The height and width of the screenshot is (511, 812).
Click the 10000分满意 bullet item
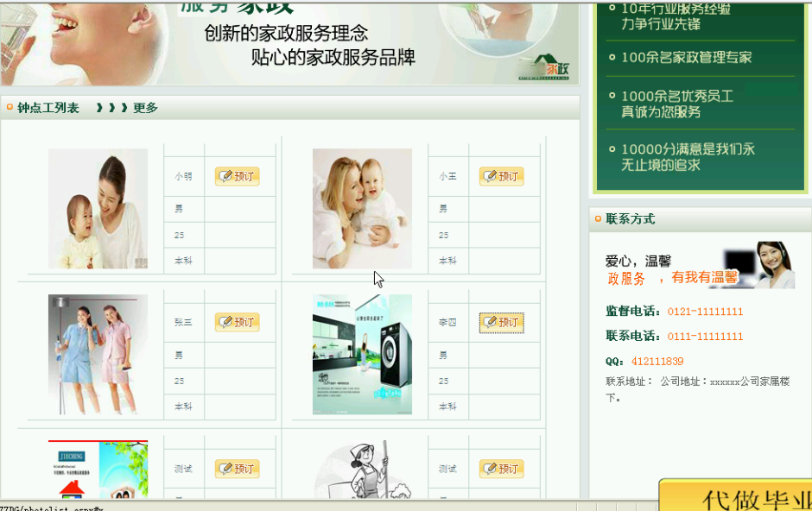pos(688,157)
